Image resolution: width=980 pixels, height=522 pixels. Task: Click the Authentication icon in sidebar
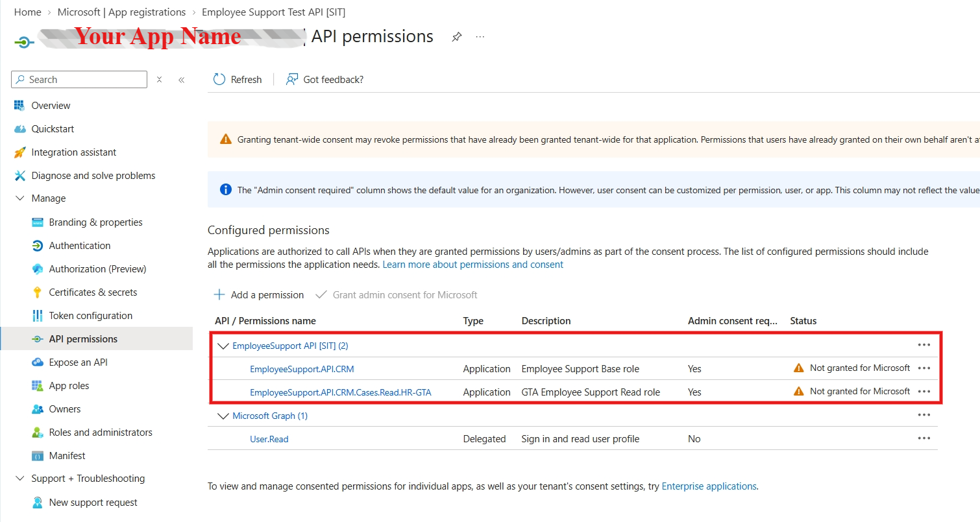(x=37, y=246)
